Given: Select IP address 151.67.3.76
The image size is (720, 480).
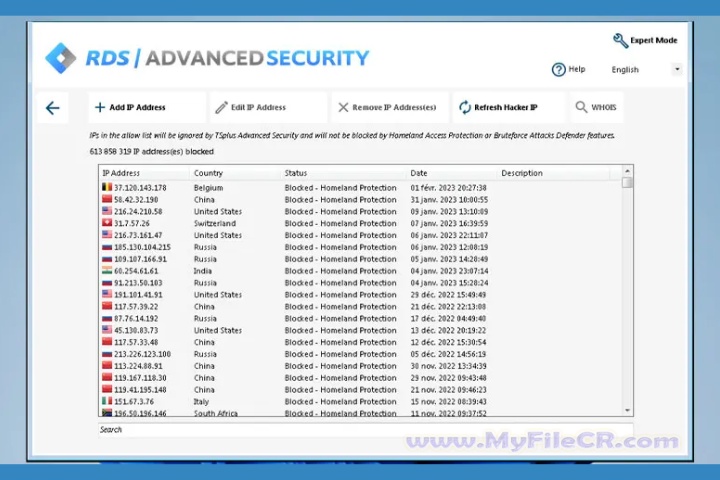Looking at the screenshot, I should [x=134, y=402].
